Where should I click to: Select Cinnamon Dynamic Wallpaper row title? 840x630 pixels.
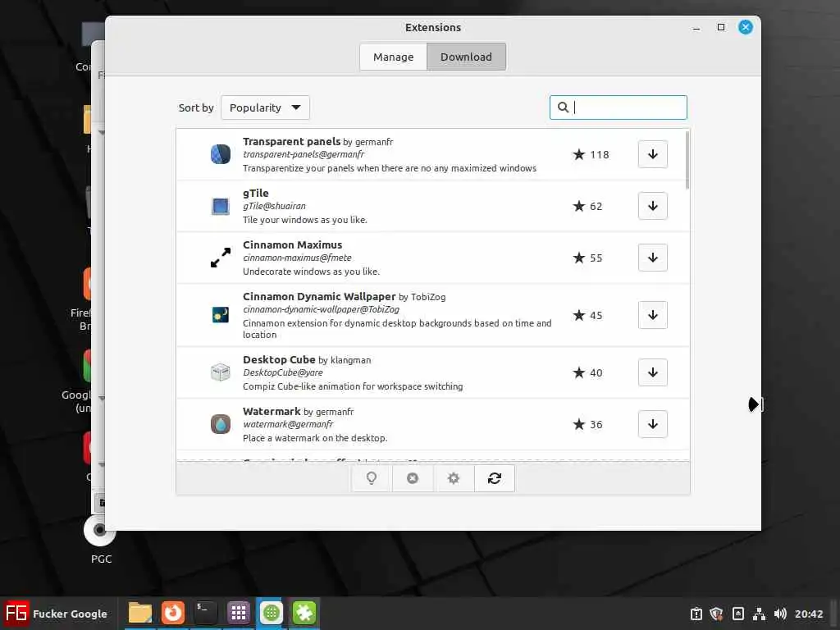(319, 297)
